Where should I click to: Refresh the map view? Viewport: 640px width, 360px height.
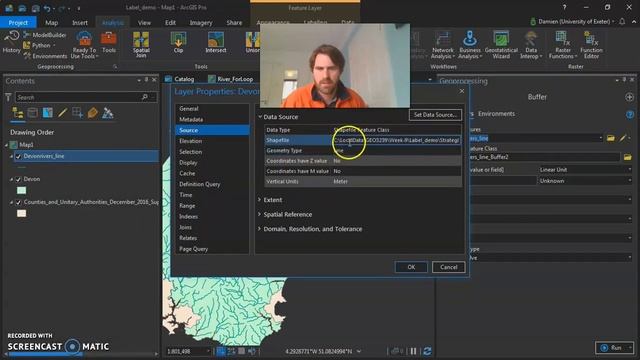point(427,351)
